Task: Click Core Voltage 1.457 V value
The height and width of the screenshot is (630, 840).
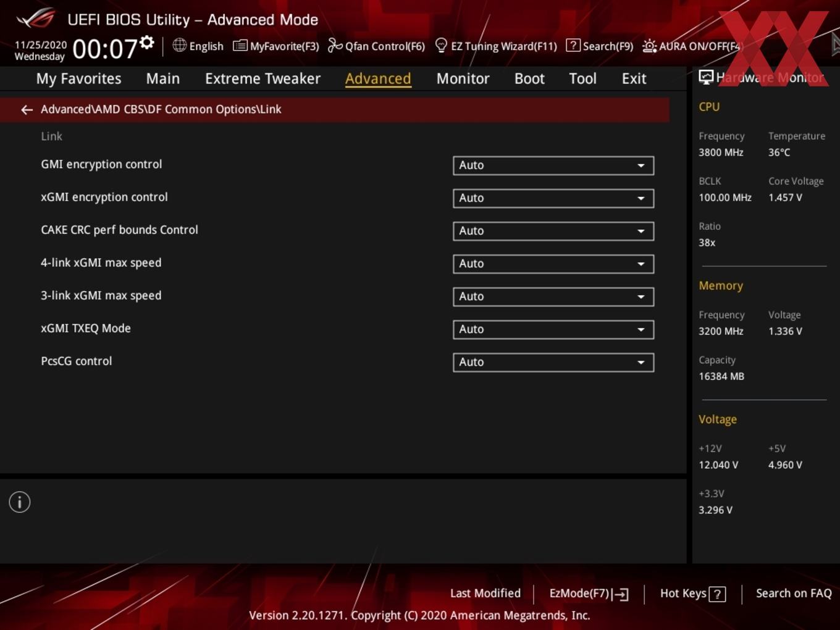Action: (785, 198)
